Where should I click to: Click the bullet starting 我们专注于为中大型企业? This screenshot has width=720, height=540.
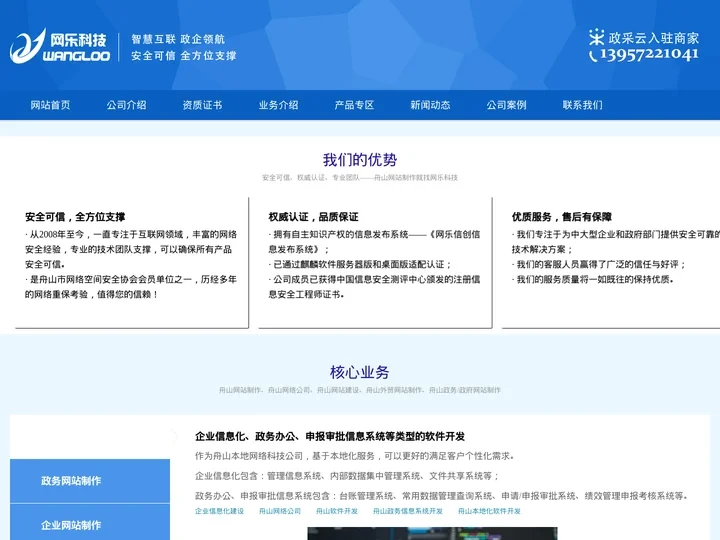click(x=616, y=242)
